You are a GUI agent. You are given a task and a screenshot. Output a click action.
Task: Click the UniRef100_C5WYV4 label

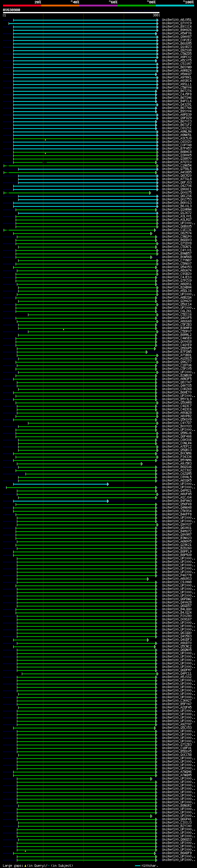tap(176, 88)
